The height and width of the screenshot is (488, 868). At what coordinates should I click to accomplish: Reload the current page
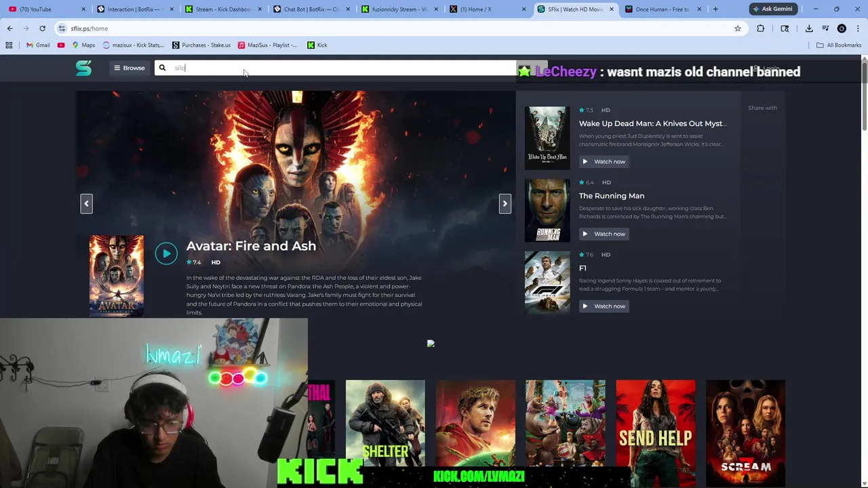pyautogui.click(x=42, y=28)
